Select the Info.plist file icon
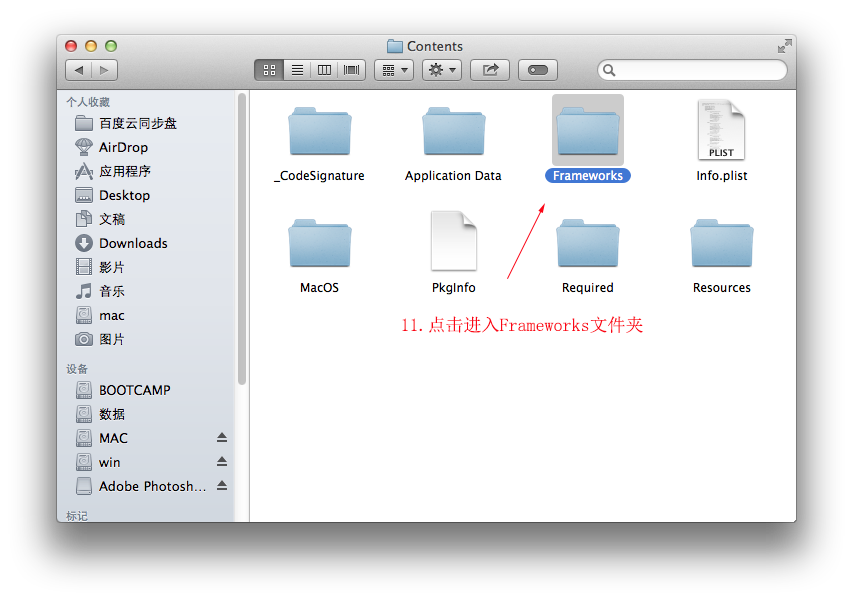853x601 pixels. click(721, 131)
